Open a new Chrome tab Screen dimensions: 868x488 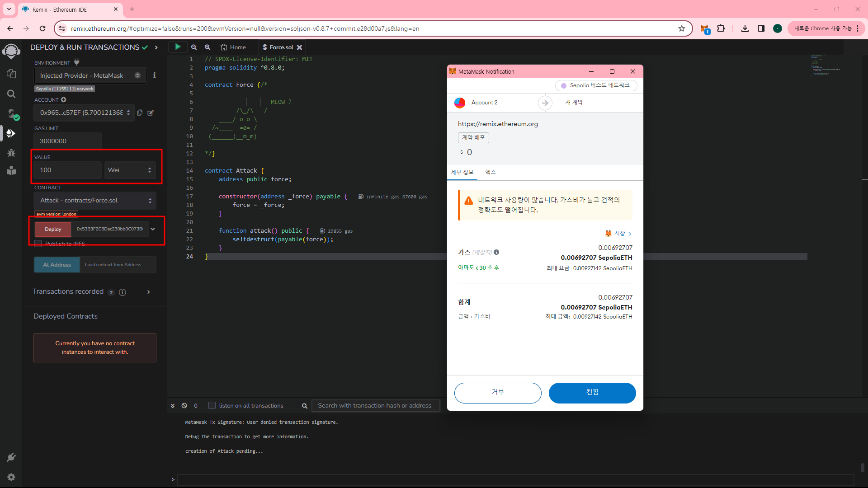click(x=132, y=9)
